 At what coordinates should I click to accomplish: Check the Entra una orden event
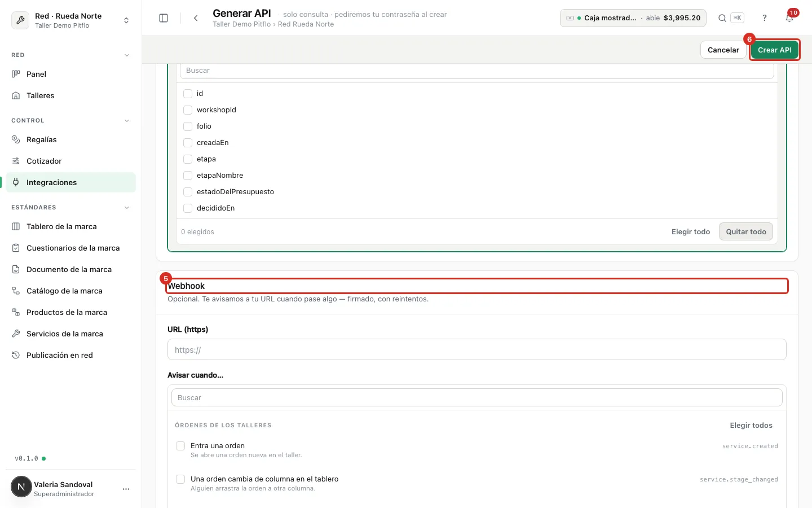click(180, 446)
